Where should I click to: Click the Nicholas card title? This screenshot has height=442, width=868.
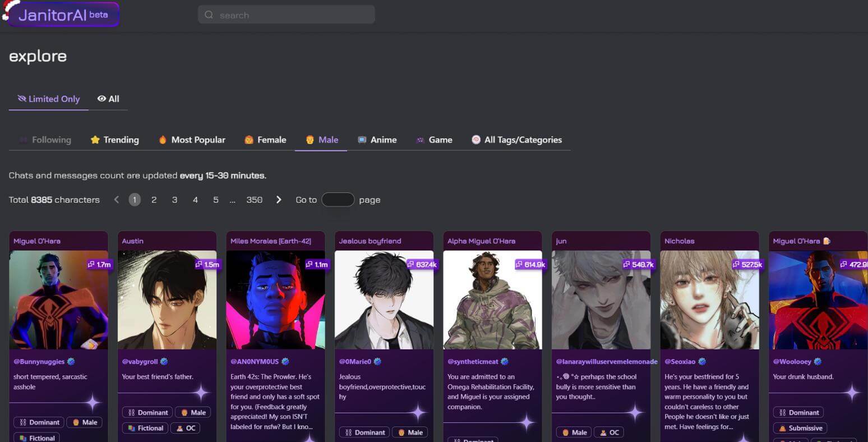coord(680,241)
